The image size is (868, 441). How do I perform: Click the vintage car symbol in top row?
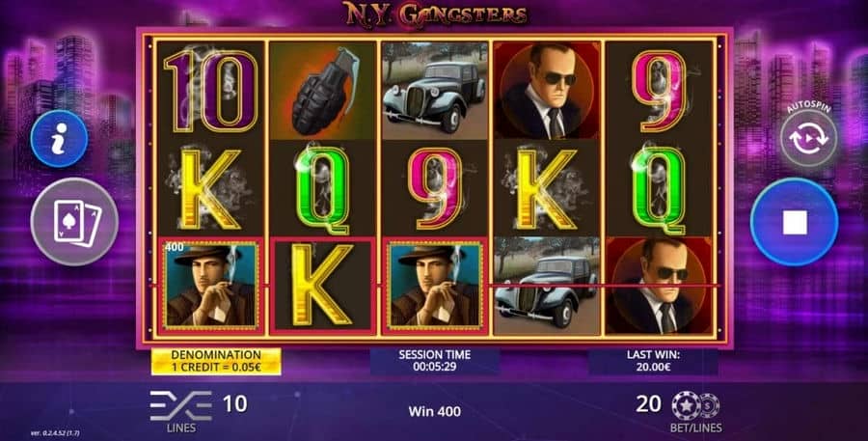(435, 91)
